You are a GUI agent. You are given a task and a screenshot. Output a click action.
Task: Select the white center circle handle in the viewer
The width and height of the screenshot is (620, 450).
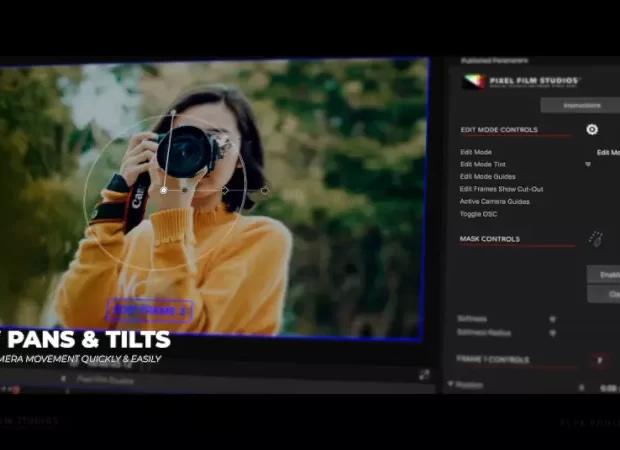164,190
